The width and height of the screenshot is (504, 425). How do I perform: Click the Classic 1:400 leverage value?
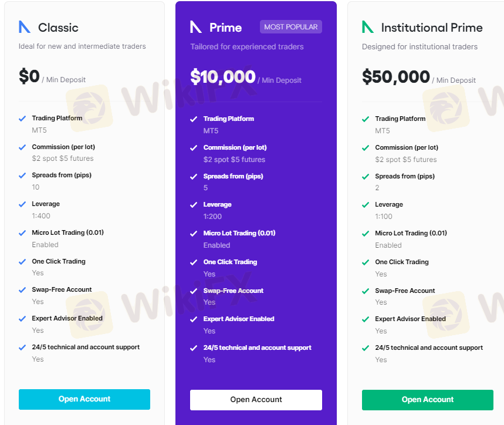coord(42,216)
